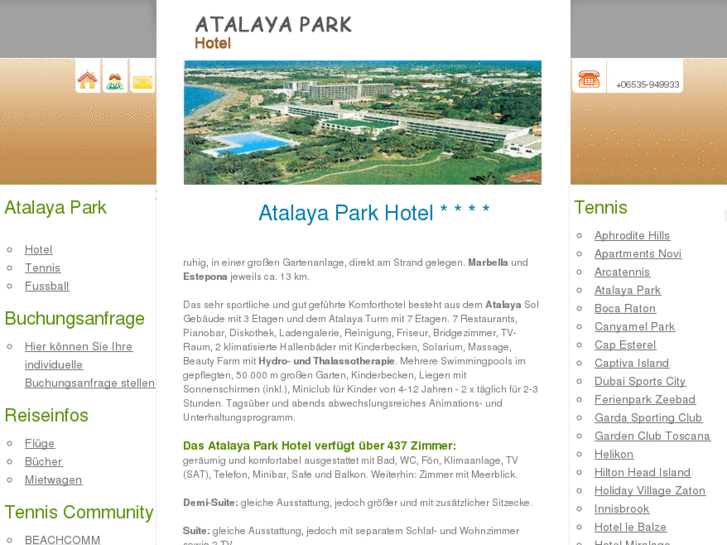Click the Buchungsanfrage section heading
The image size is (727, 545).
[75, 319]
